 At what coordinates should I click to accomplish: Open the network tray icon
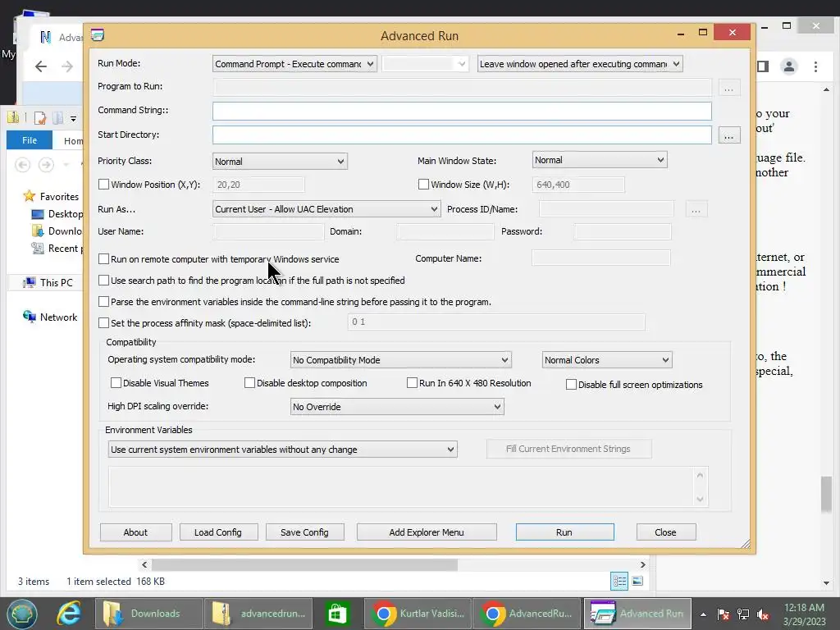743,614
